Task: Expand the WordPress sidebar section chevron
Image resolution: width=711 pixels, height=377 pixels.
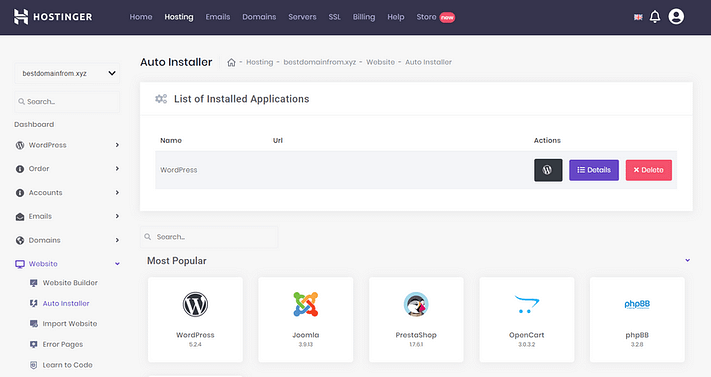Action: coord(117,145)
